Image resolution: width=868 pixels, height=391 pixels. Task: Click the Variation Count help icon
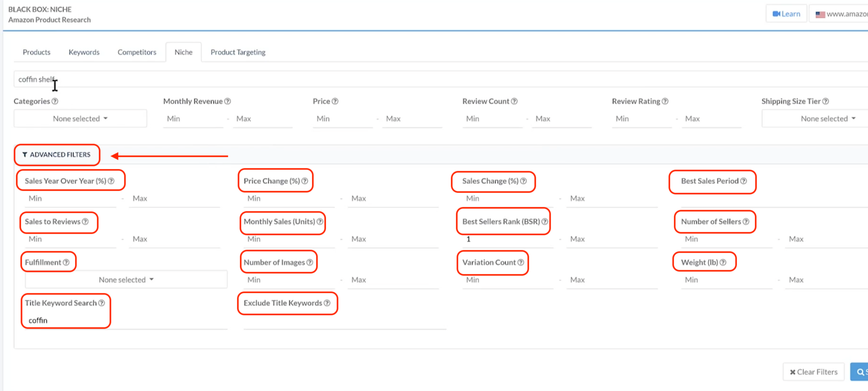(x=521, y=262)
